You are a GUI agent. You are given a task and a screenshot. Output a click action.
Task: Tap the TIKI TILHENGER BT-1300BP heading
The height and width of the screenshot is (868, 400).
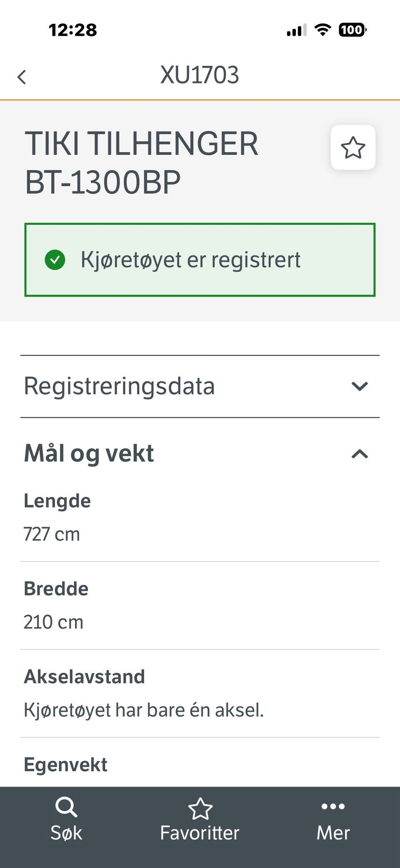[x=142, y=163]
